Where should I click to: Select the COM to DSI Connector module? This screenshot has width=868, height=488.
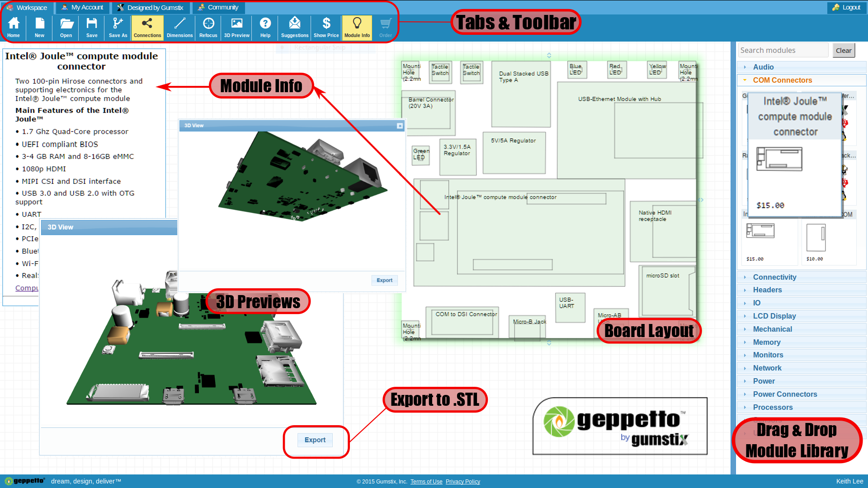point(462,322)
